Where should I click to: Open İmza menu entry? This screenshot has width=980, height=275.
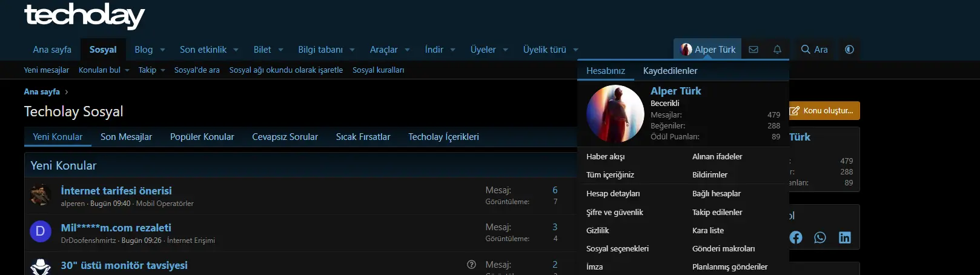(x=595, y=267)
